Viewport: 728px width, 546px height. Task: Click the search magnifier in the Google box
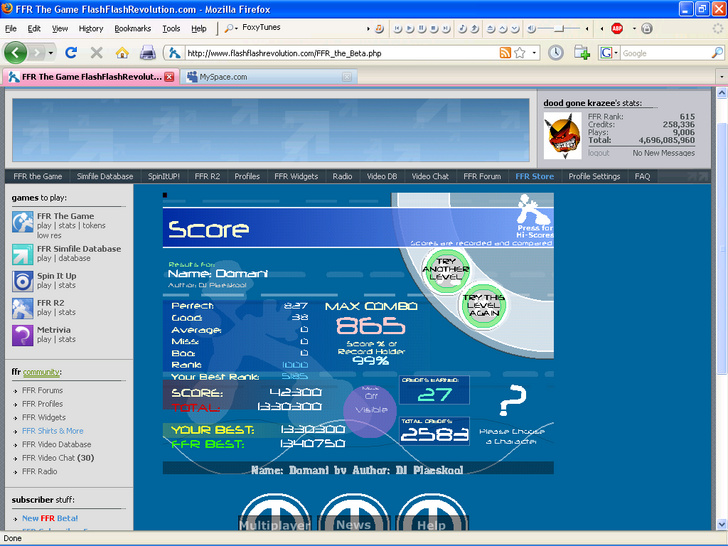click(x=717, y=53)
